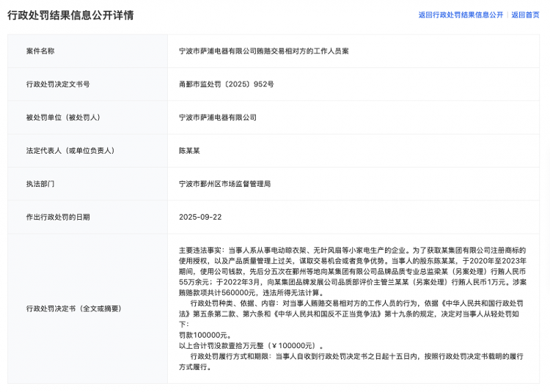Click the penalty date 2025-09-22
550x392 pixels.
coord(200,217)
